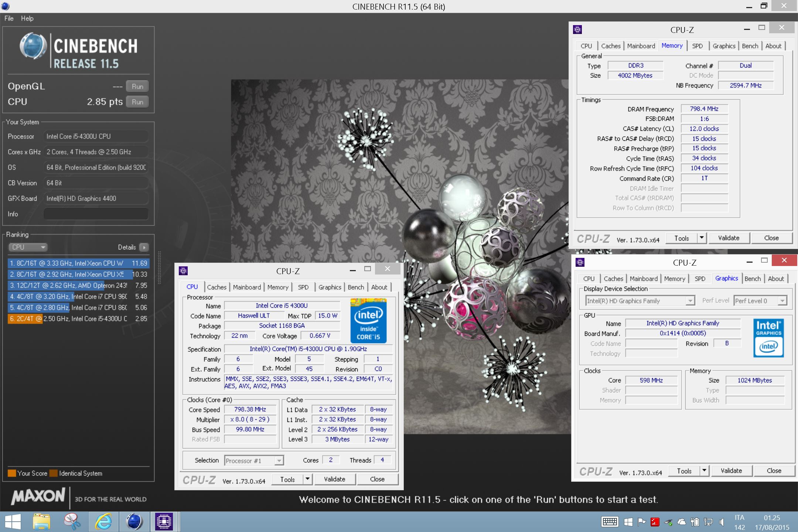Open SPD tab in Memory window

click(x=697, y=46)
